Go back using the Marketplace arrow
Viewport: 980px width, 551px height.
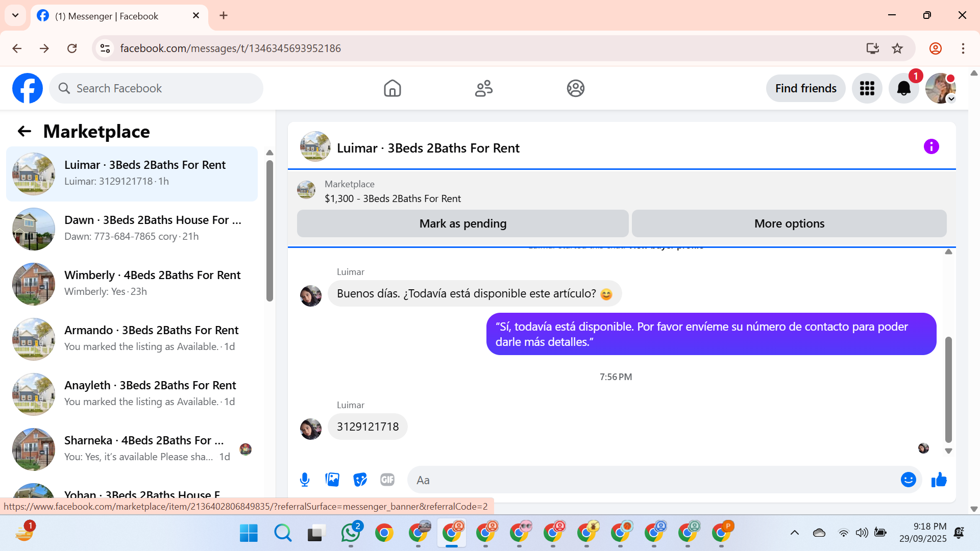(x=24, y=132)
